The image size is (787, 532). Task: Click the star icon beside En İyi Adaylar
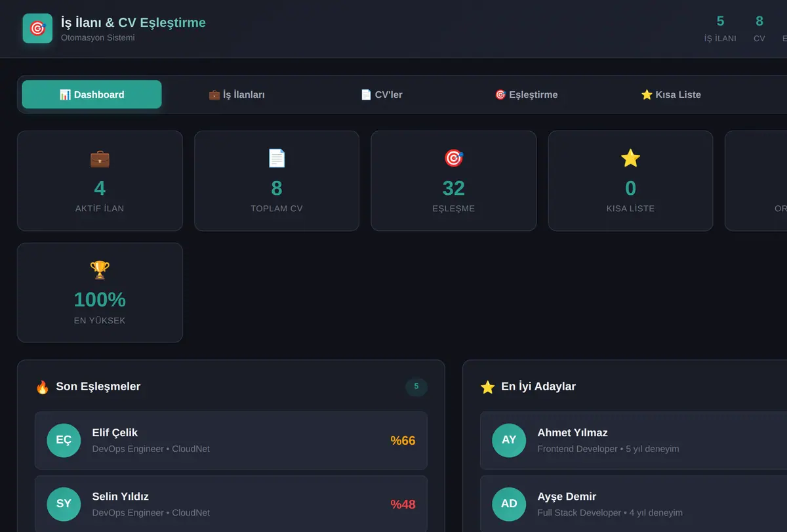pyautogui.click(x=487, y=387)
